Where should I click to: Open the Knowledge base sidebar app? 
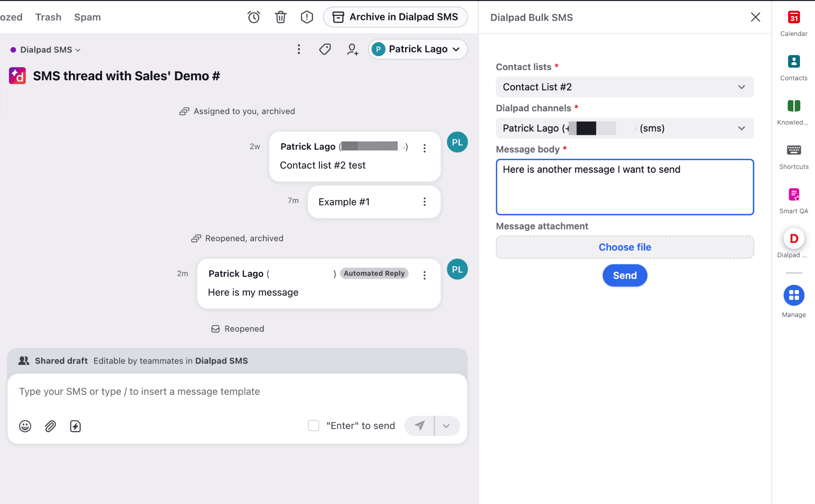click(x=794, y=112)
